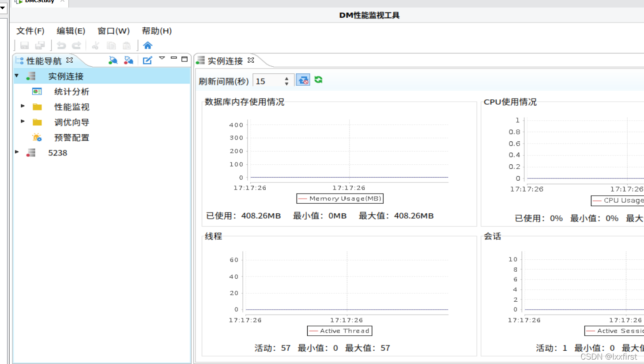Click the 统计分析 chart icon
The width and height of the screenshot is (644, 364).
(x=37, y=91)
